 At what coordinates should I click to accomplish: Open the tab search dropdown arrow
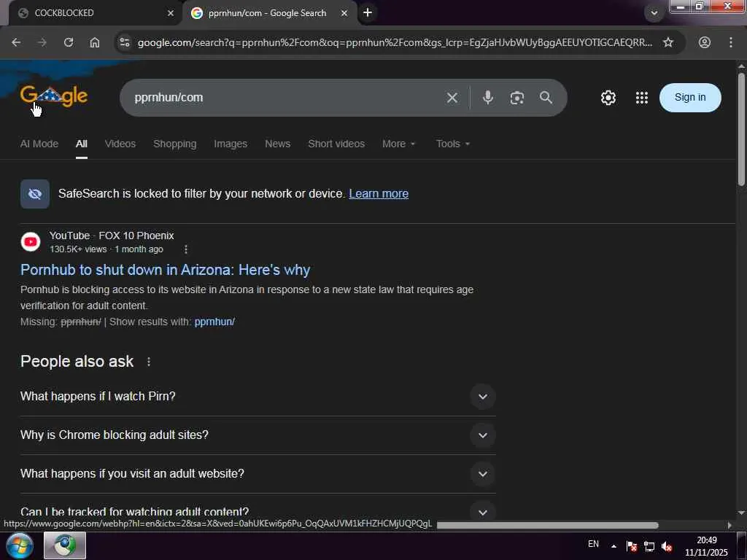[654, 13]
